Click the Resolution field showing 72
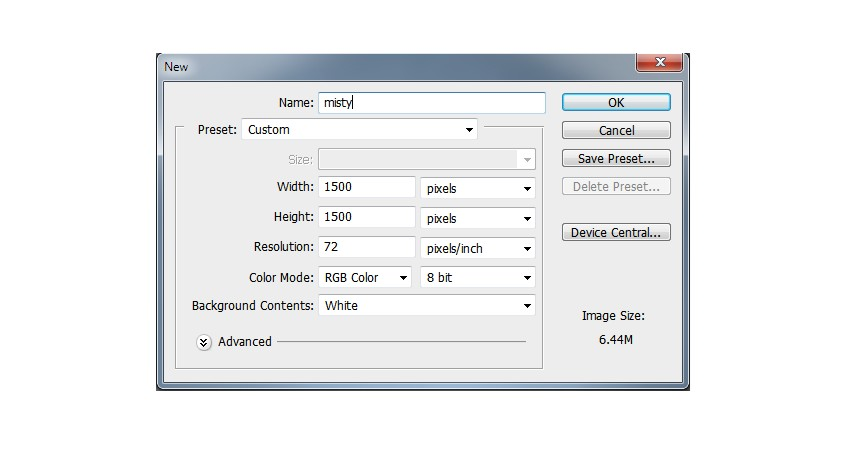The image size is (850, 450). [x=366, y=247]
